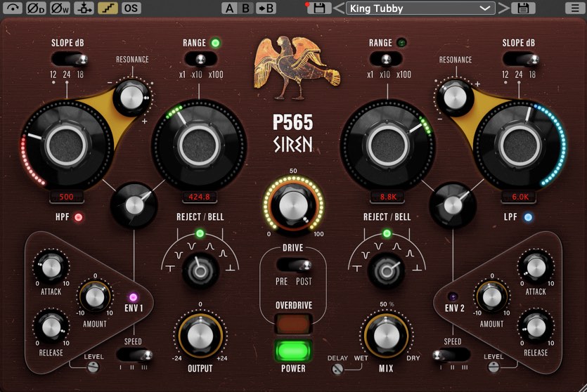
Task: Select preset state B
Action: click(245, 8)
